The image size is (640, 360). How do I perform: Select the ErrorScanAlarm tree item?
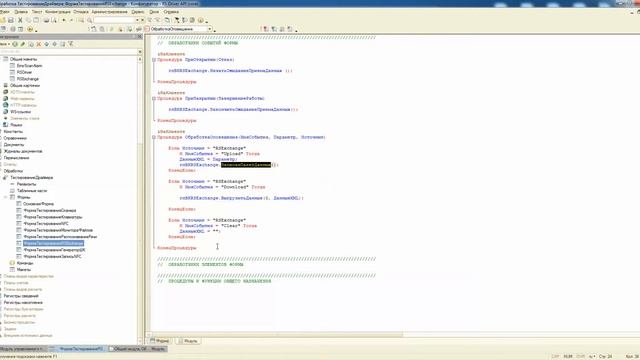[29, 66]
